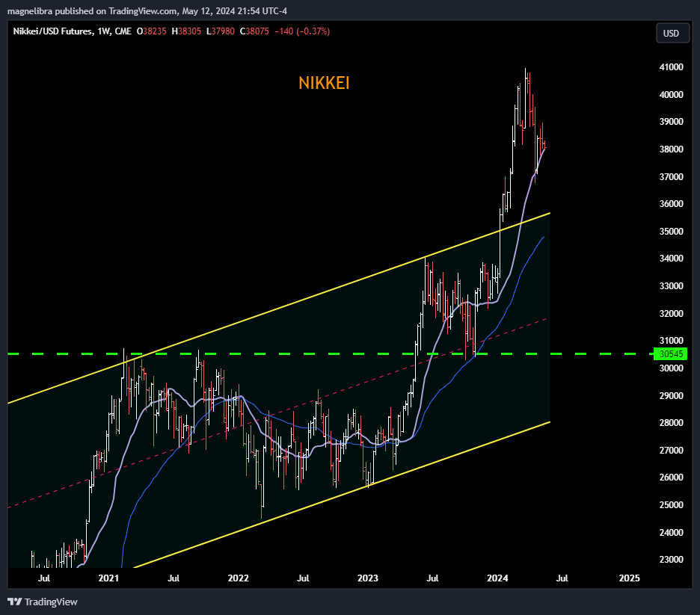Click the 36000 price axis label
Screen dimensions: 700x615
(x=671, y=204)
